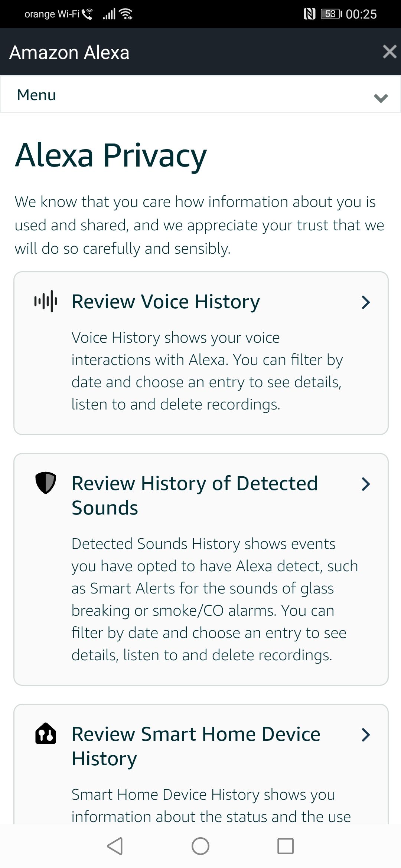Click the voice waveform icon for Voice History
Viewport: 401px width, 868px height.
click(46, 302)
